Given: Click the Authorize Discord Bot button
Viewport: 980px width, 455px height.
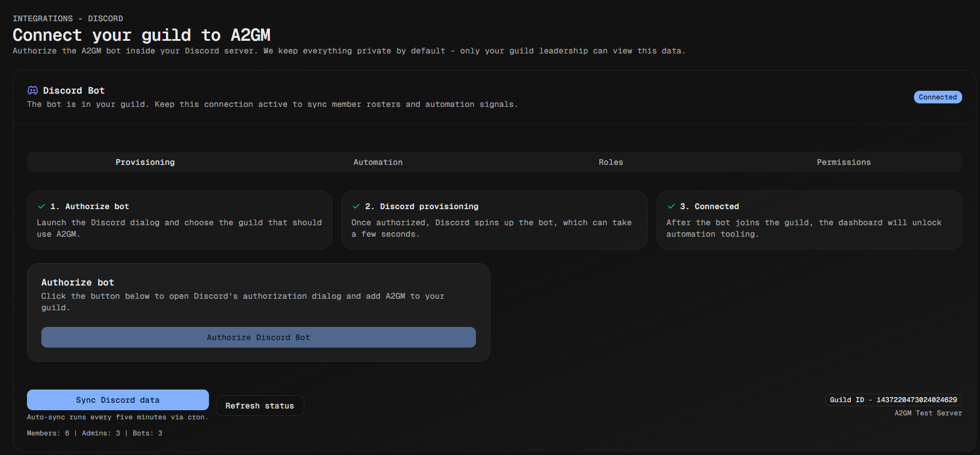Looking at the screenshot, I should pyautogui.click(x=258, y=337).
